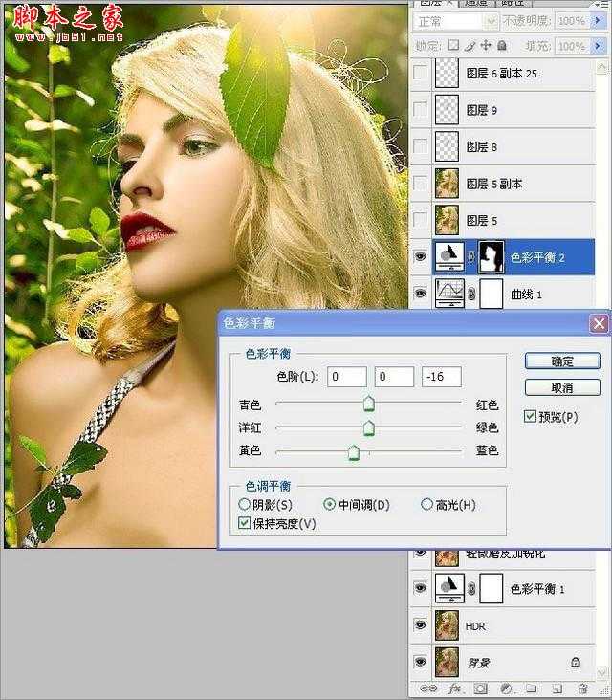
Task: Click mask link chain on 曲线 1
Action: pyautogui.click(x=471, y=294)
